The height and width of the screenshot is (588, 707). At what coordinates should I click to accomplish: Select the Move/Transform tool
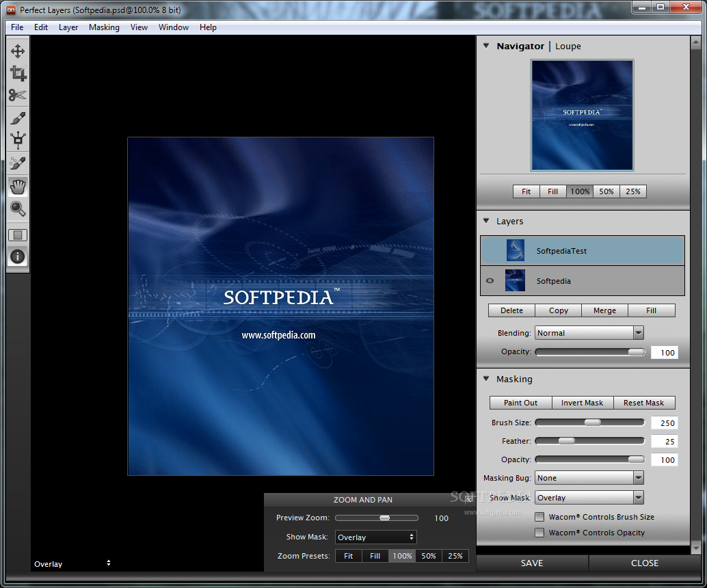(18, 51)
